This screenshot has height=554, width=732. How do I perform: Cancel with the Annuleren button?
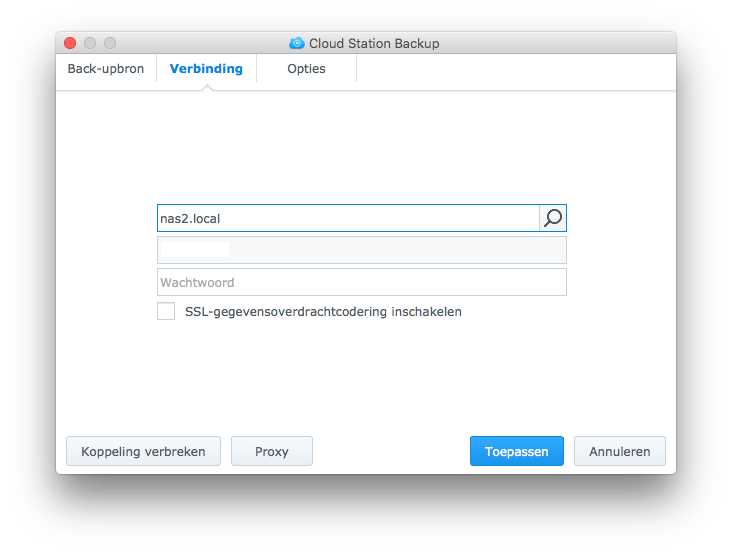(619, 451)
